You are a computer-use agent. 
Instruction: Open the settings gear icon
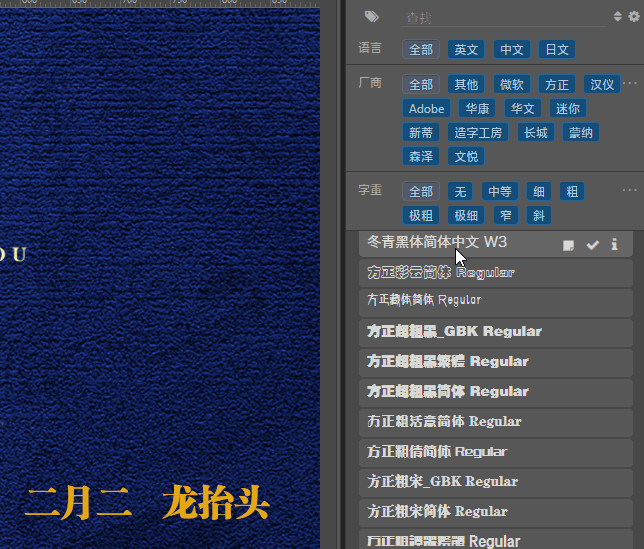click(634, 16)
